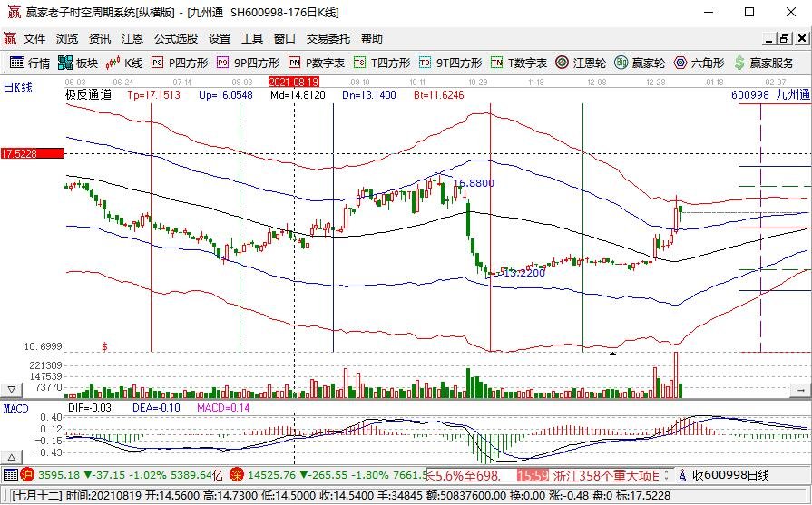Click the 极反通道 indicator name

pyautogui.click(x=88, y=94)
